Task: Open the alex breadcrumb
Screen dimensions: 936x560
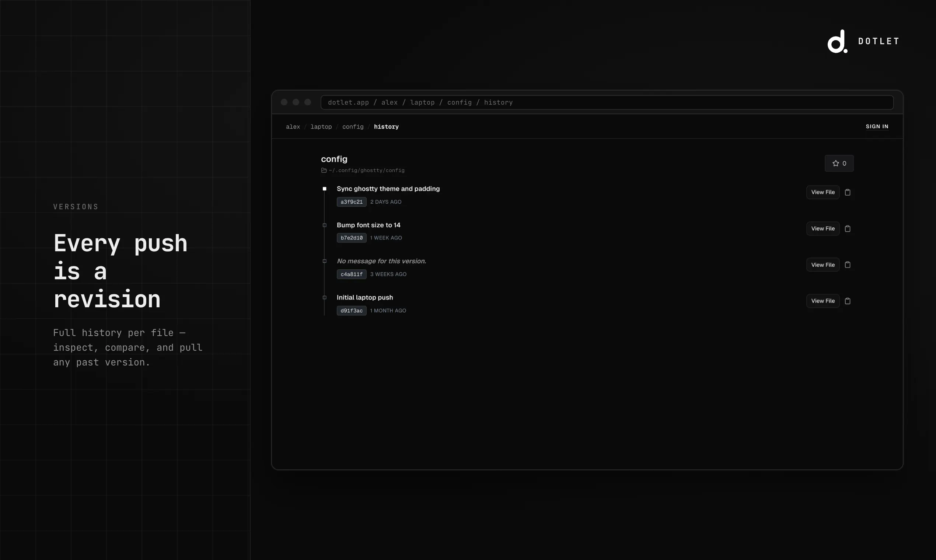Action: [x=293, y=127]
